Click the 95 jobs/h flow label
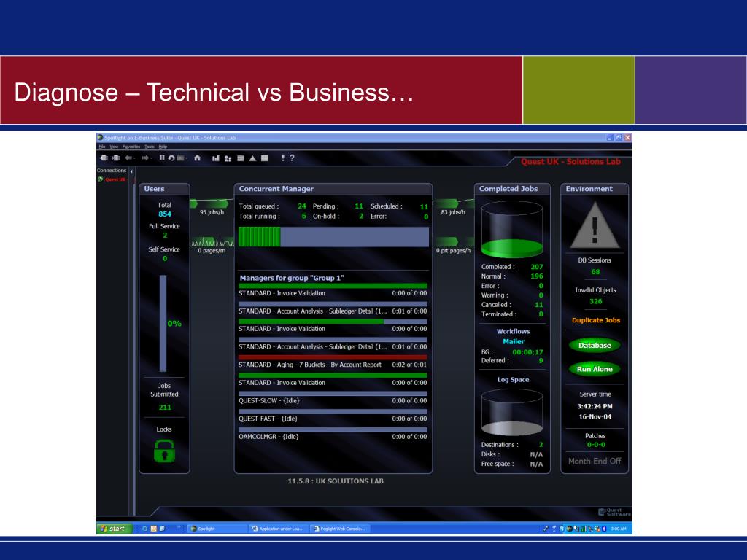747x560 pixels. pyautogui.click(x=212, y=212)
